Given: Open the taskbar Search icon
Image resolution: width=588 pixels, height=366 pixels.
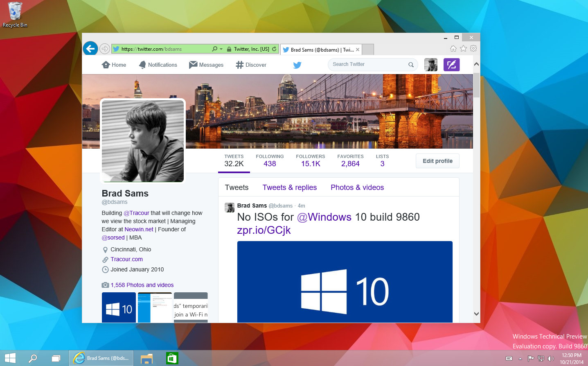Looking at the screenshot, I should [x=33, y=358].
